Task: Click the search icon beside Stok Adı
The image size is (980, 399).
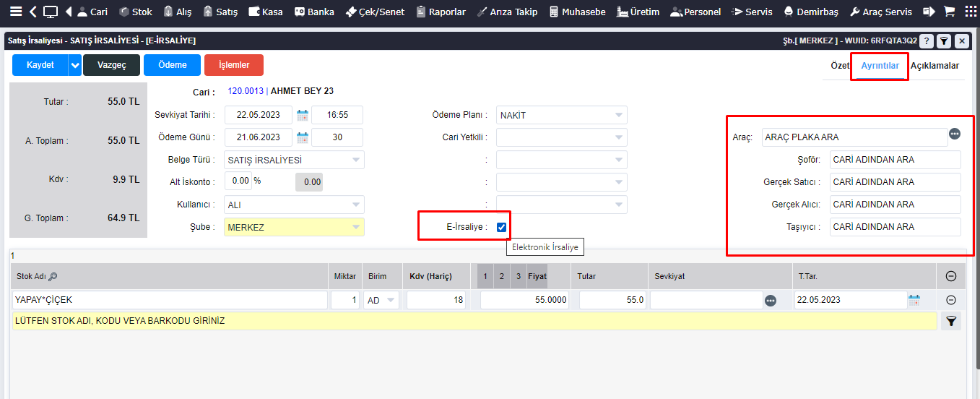Action: (53, 277)
